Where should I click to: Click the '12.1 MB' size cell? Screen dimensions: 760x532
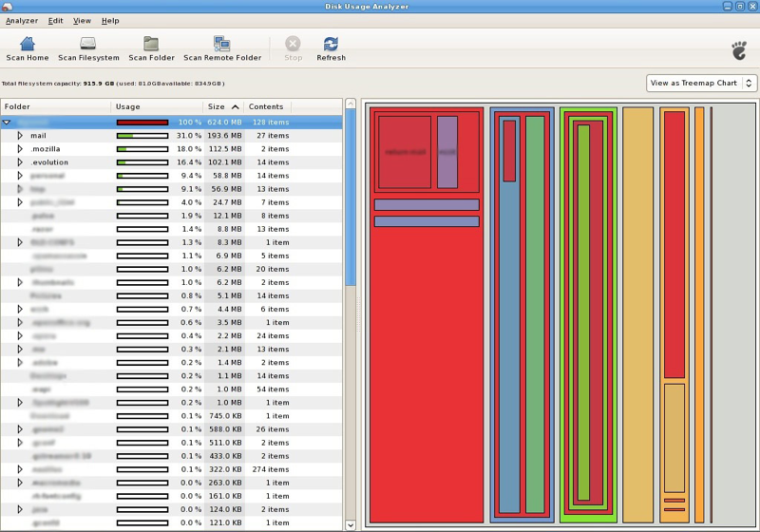227,216
